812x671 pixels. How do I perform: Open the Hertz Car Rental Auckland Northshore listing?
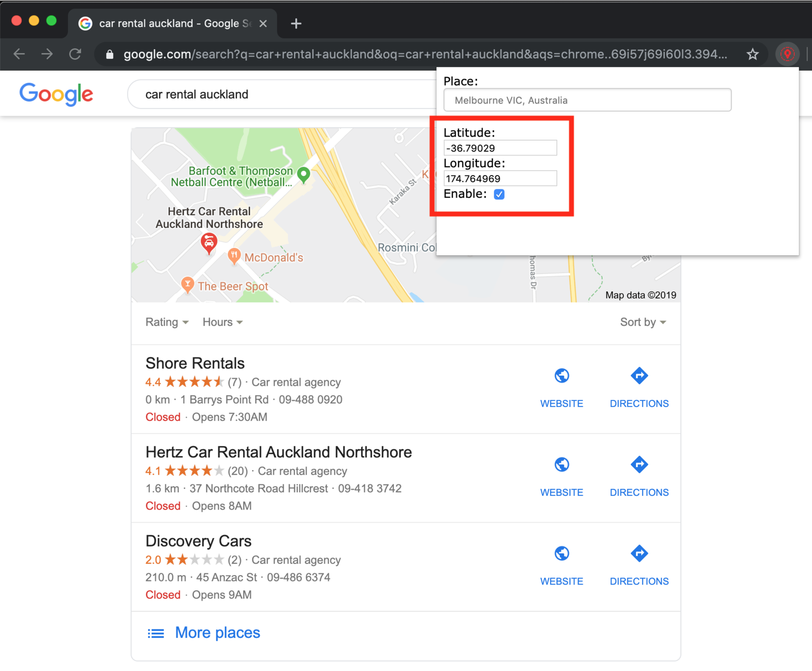click(x=279, y=452)
